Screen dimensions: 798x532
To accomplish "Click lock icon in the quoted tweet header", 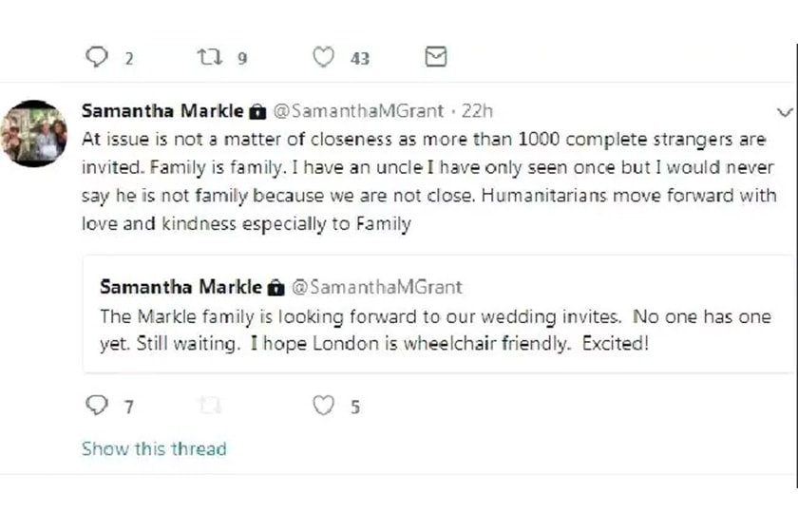I will point(275,287).
